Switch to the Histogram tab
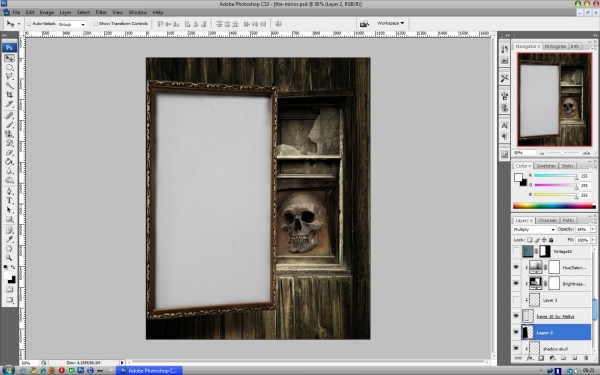 (x=555, y=46)
